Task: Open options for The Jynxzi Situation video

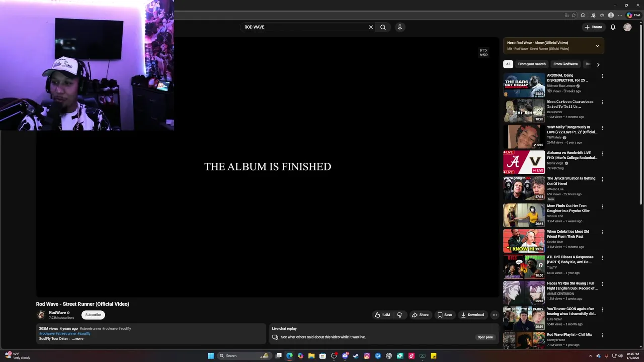Action: point(602,179)
